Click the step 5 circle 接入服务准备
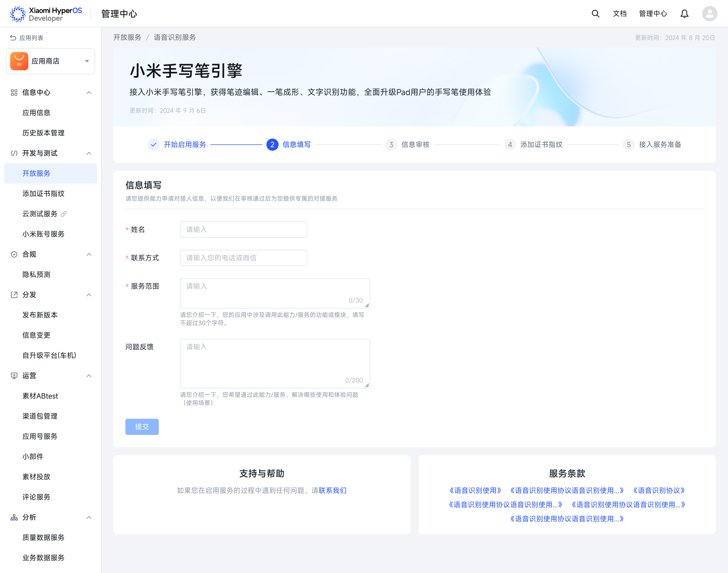The image size is (728, 573). pos(628,145)
